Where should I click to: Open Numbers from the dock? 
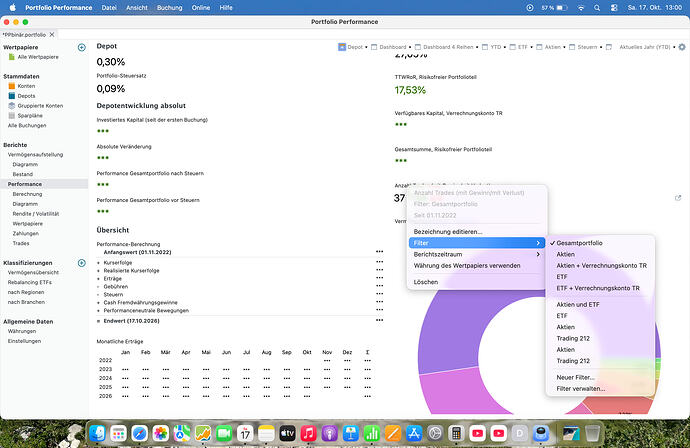pyautogui.click(x=372, y=434)
